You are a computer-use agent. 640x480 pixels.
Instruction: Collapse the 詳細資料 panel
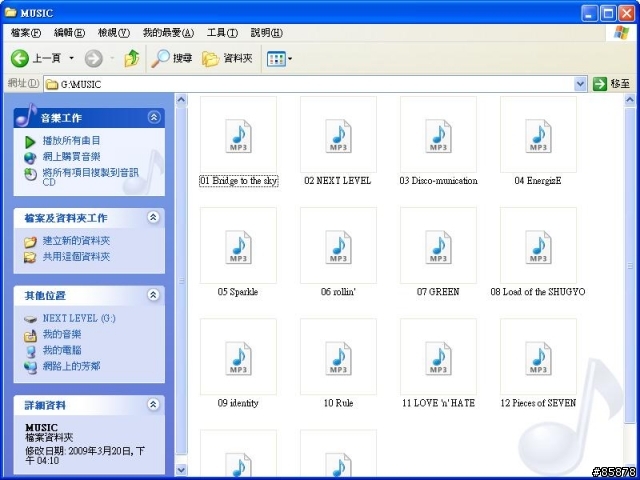[153, 404]
